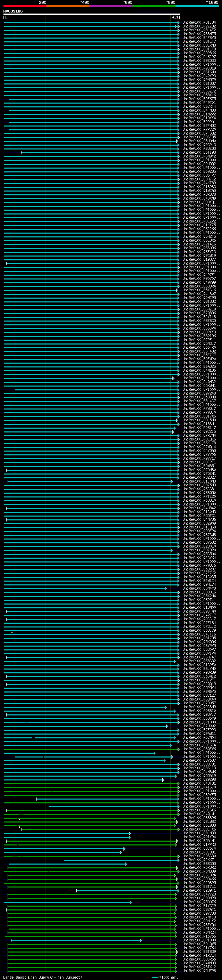Click the 421 end-position marker
The image size is (222, 980).
click(175, 17)
